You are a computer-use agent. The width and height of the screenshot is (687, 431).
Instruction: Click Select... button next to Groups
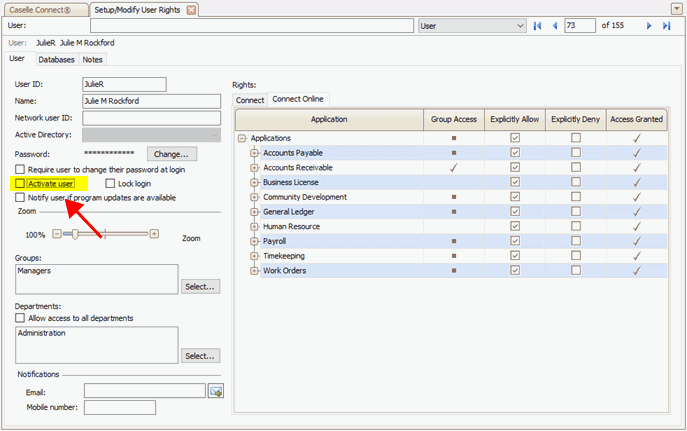pyautogui.click(x=200, y=287)
